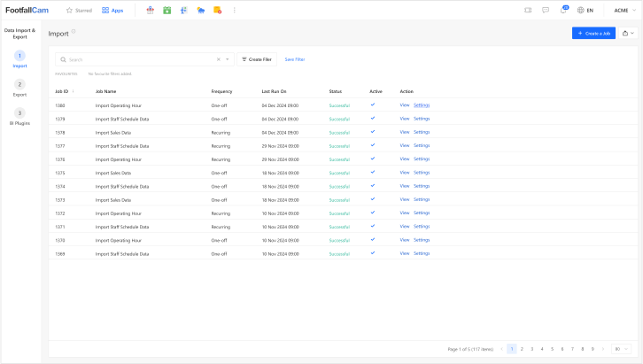
Task: View job 1370 details
Action: (405, 240)
